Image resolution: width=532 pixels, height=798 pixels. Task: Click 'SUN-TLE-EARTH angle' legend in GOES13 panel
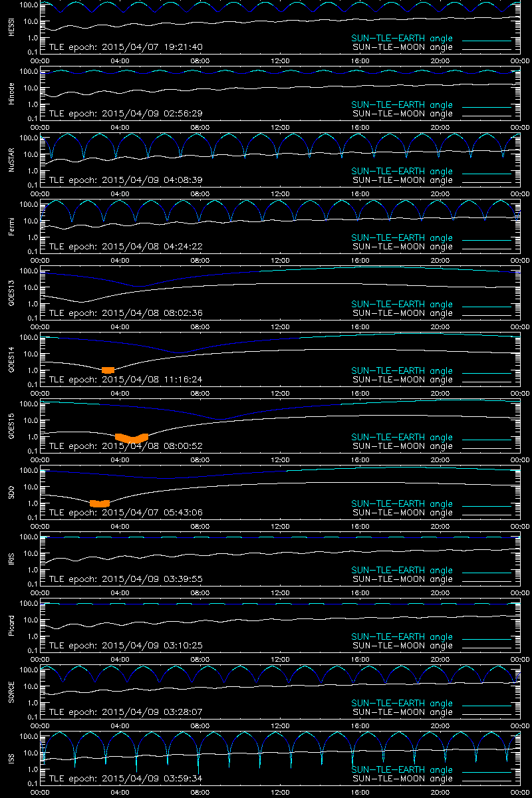402,305
